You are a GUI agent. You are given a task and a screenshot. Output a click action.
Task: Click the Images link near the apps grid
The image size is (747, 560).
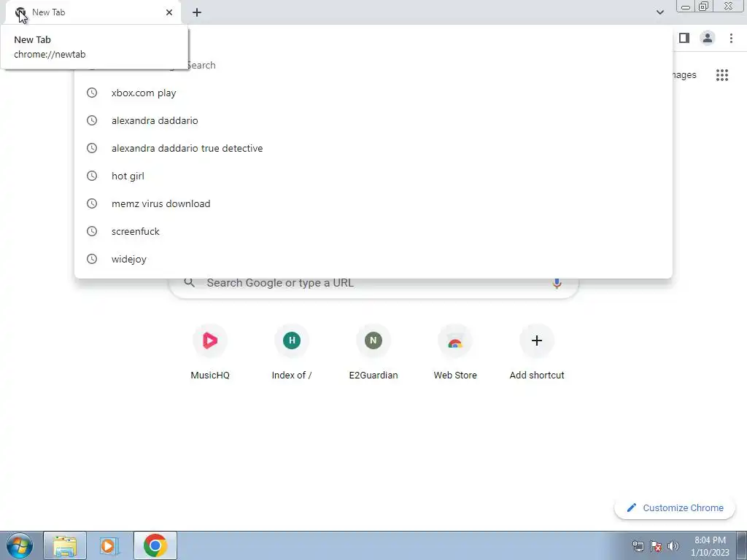click(x=684, y=75)
